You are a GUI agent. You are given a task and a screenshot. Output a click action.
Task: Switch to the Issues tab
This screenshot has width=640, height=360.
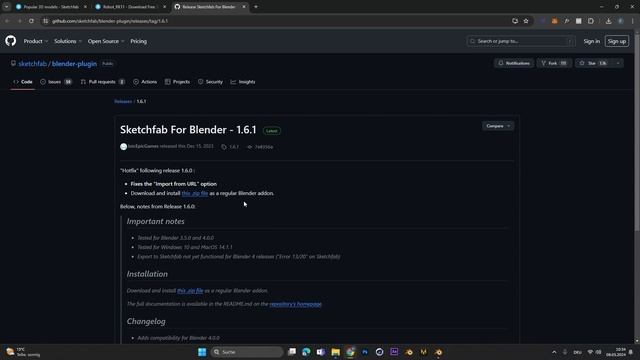(56, 82)
